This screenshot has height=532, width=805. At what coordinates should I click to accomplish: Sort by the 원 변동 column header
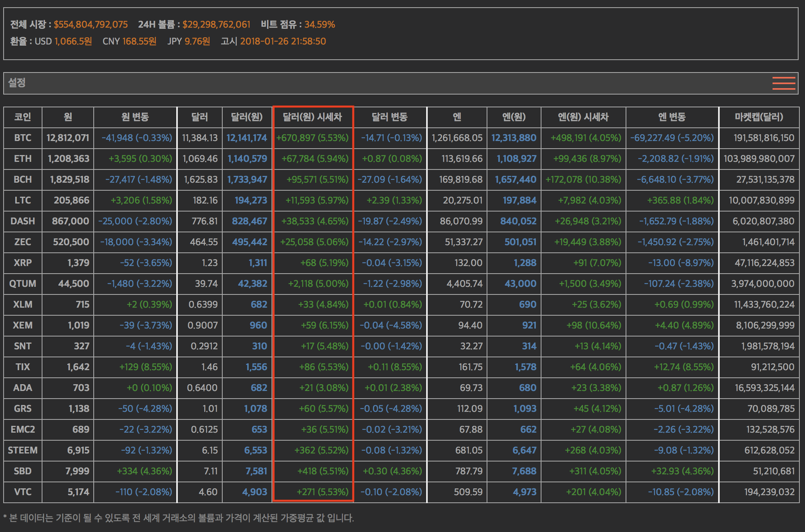pyautogui.click(x=135, y=117)
